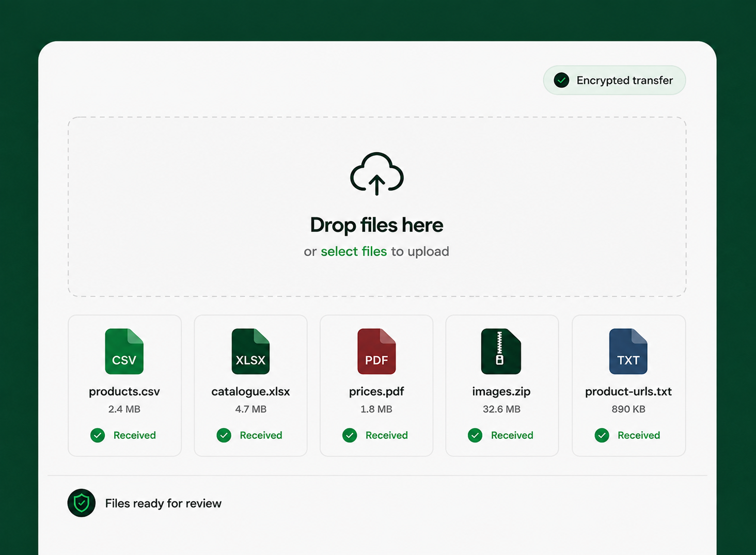This screenshot has height=555, width=756.
Task: Select the products.csv file name
Action: tap(124, 391)
